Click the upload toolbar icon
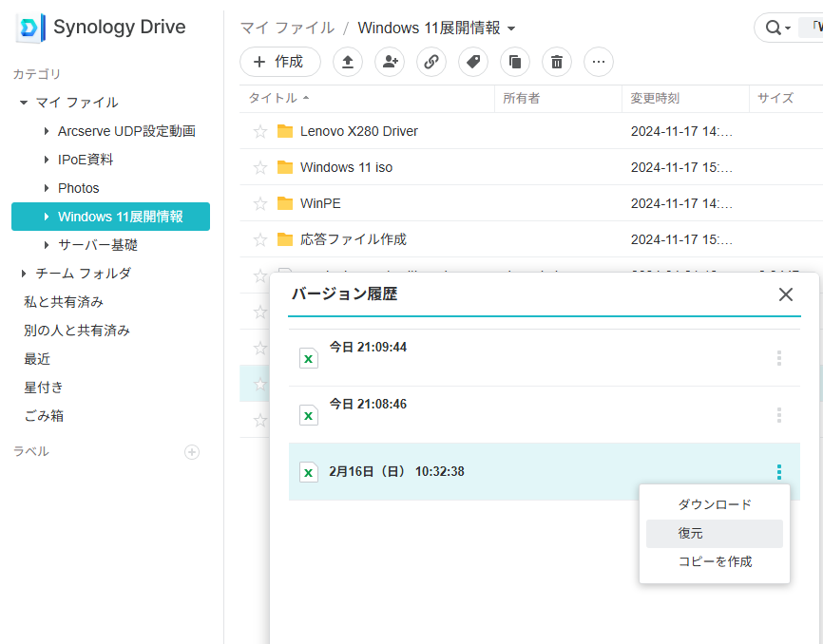This screenshot has height=644, width=823. 348,62
